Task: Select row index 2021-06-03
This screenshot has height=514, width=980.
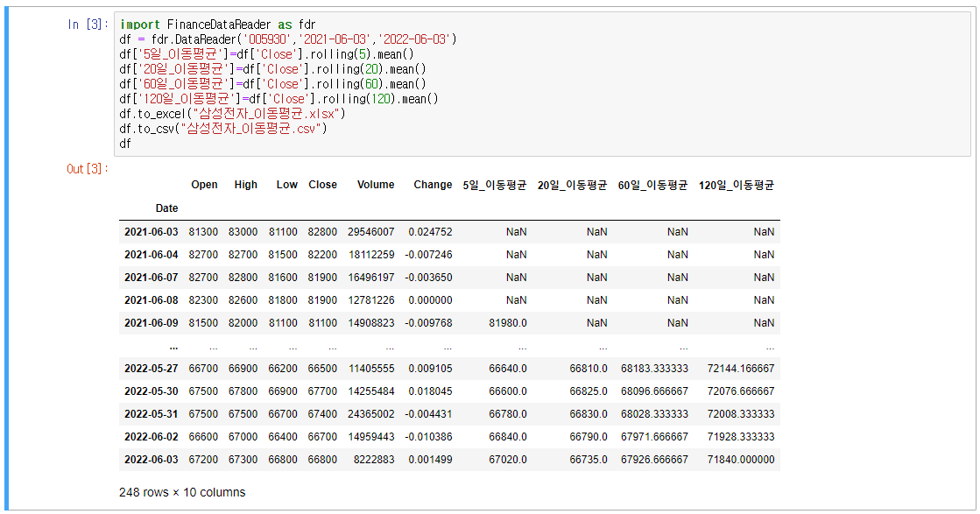Action: coord(152,232)
